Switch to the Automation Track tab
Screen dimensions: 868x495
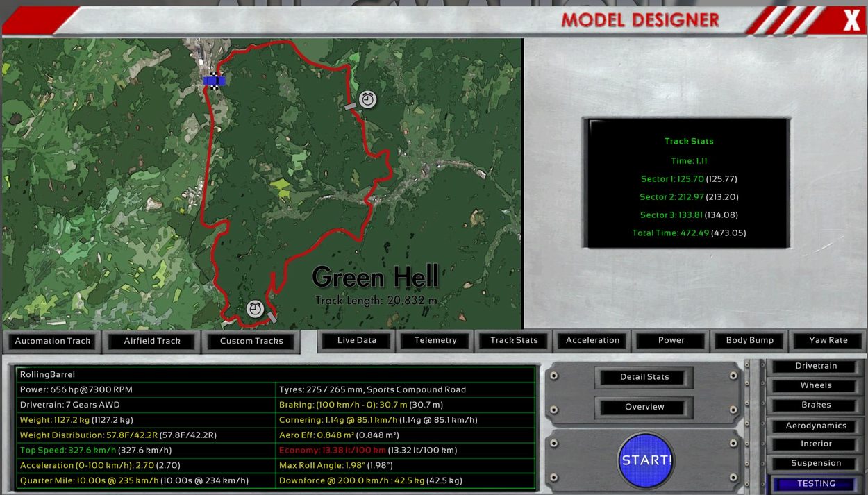click(x=53, y=341)
